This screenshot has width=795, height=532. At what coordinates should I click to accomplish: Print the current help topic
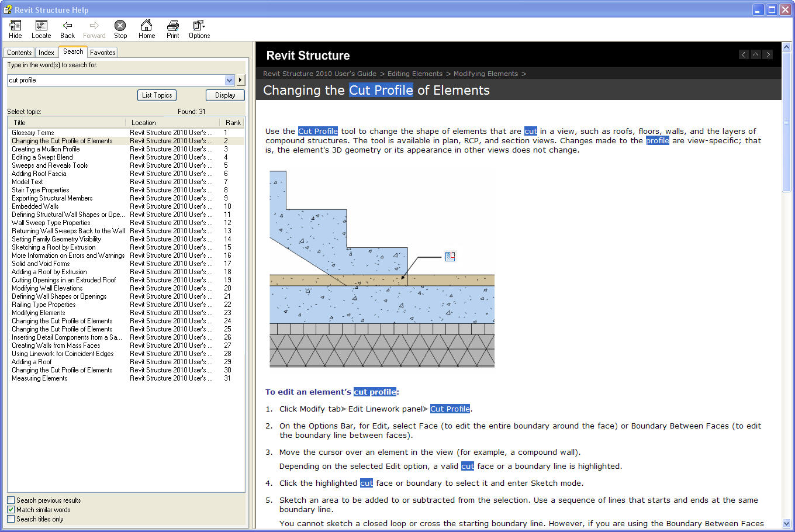(x=172, y=29)
